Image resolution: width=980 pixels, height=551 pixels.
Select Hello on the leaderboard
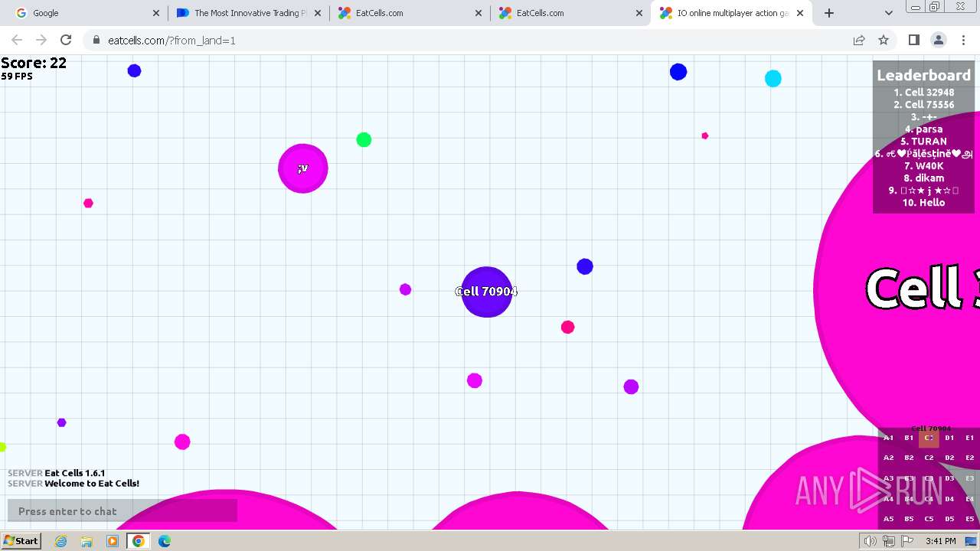point(923,203)
